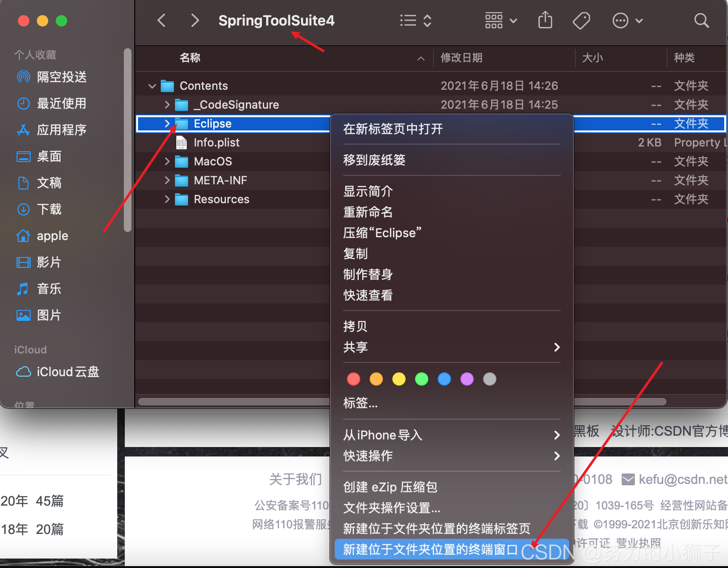
Task: Apply the red tag color
Action: (x=354, y=379)
